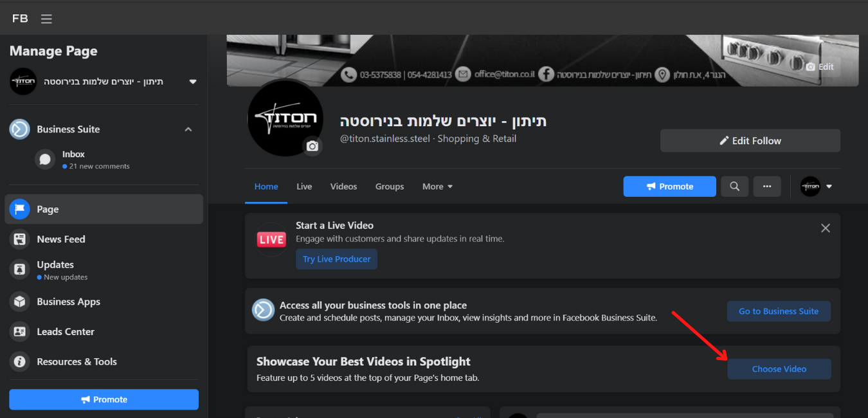Click the small Titon avatar in toolbar
This screenshot has height=418, width=868.
[810, 186]
